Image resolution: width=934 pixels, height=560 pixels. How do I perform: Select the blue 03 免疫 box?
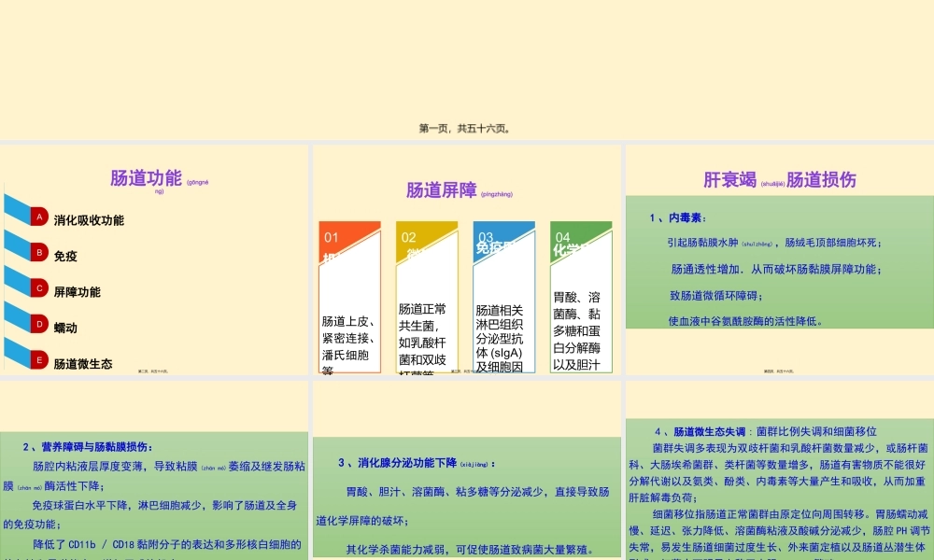click(503, 297)
